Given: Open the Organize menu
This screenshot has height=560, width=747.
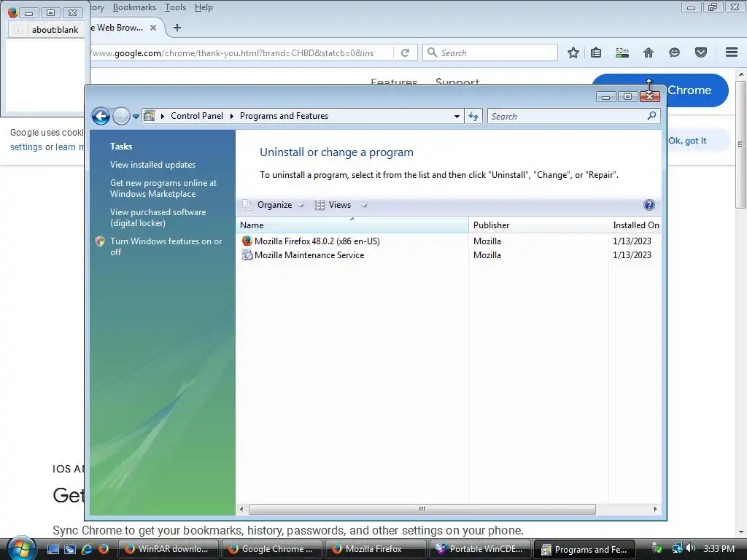Looking at the screenshot, I should click(x=273, y=205).
